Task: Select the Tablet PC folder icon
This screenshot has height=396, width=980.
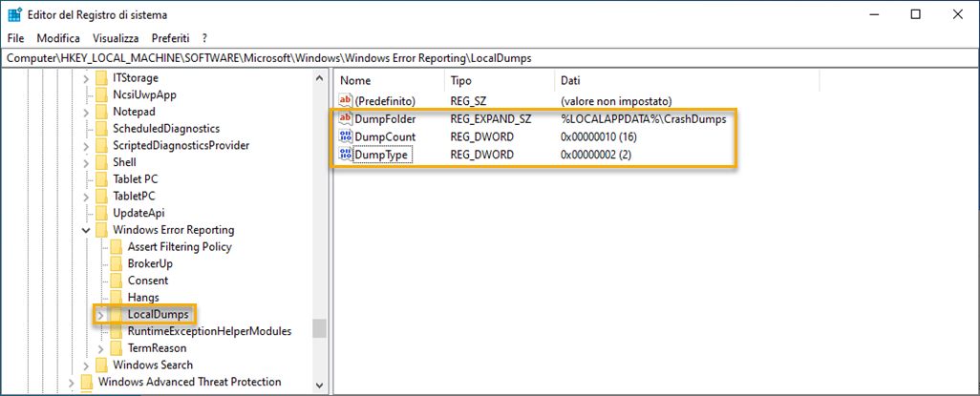Action: pyautogui.click(x=101, y=179)
